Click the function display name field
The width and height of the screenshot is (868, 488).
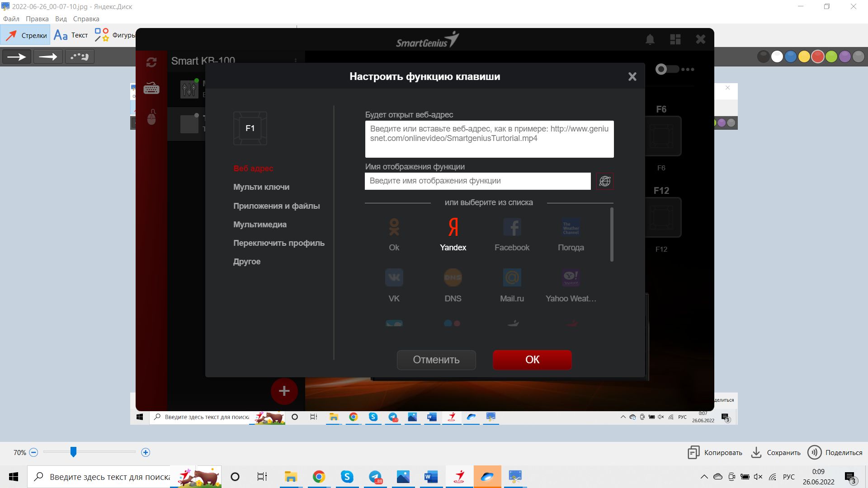478,181
